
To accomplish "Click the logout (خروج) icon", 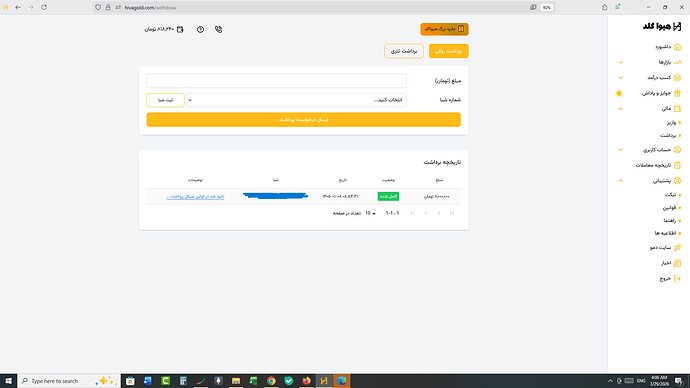I will tap(677, 278).
